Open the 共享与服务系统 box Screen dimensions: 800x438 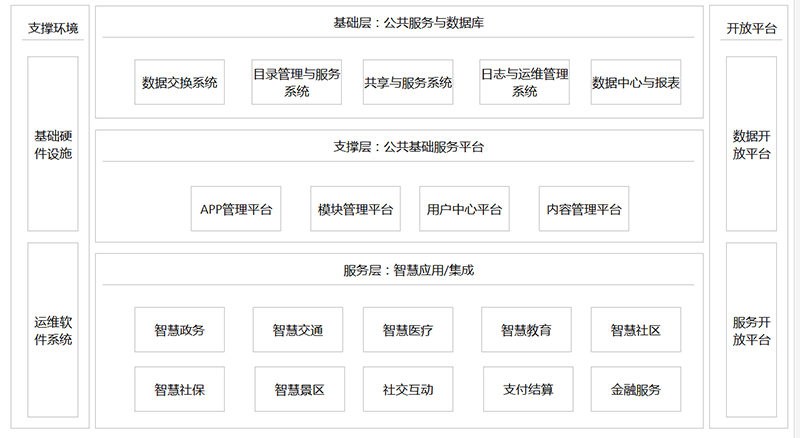408,82
